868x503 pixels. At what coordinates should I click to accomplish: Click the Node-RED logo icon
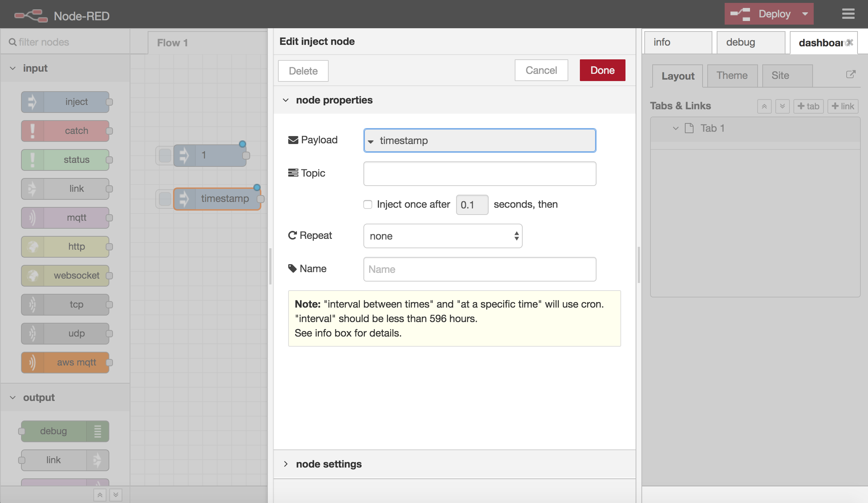click(x=31, y=16)
